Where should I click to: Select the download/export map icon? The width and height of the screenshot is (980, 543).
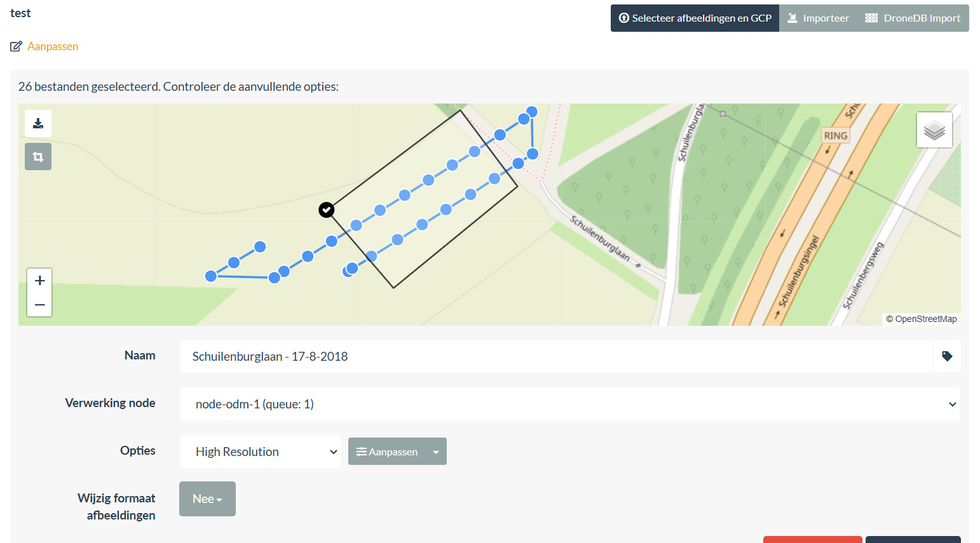pyautogui.click(x=38, y=123)
